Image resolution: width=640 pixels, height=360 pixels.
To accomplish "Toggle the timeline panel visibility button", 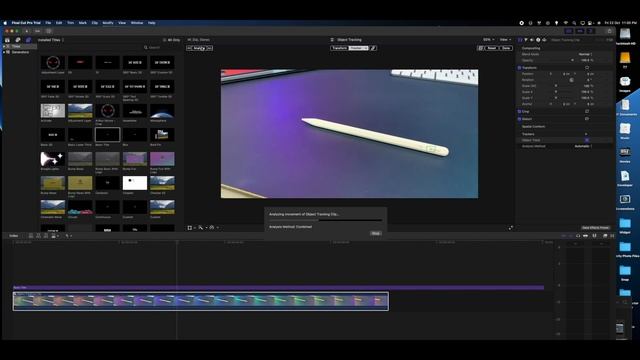I will [580, 31].
